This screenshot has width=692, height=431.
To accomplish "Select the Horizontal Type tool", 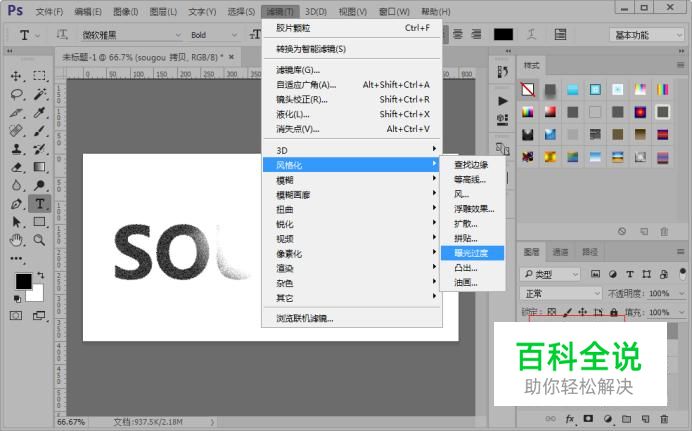I will pos(39,204).
